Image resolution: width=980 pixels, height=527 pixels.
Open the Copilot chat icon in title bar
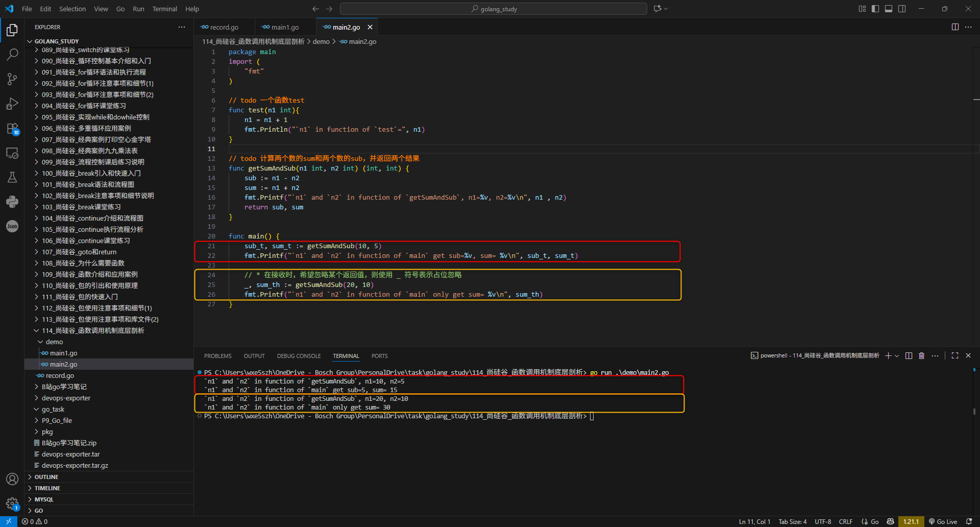click(x=657, y=9)
